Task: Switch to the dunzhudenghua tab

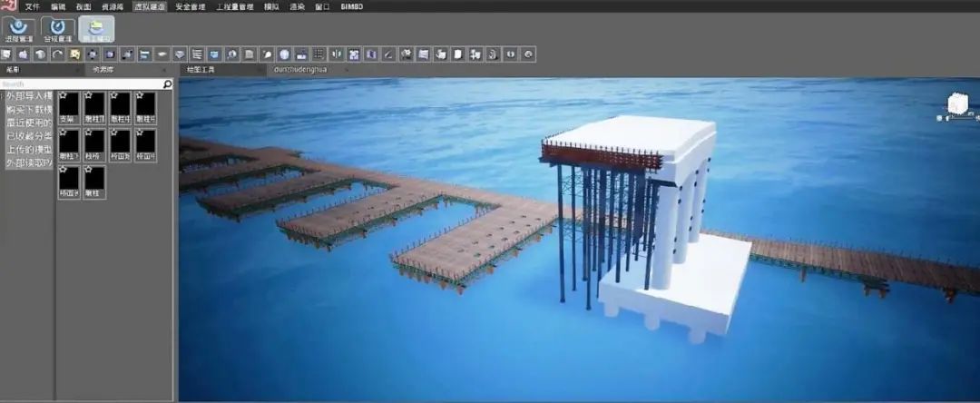Action: click(300, 69)
